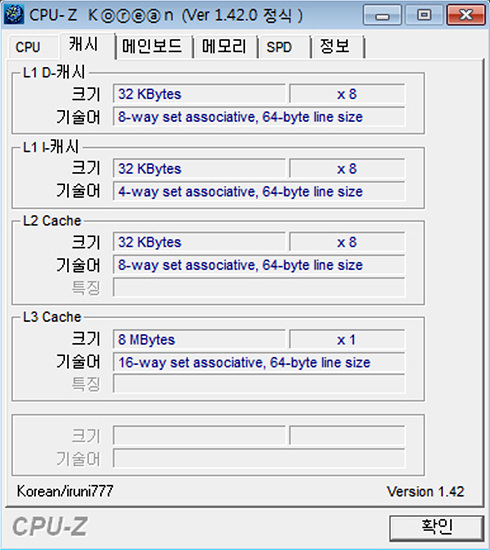490x550 pixels.
Task: Click L3 Cache size field 8 MBytes
Action: (199, 339)
